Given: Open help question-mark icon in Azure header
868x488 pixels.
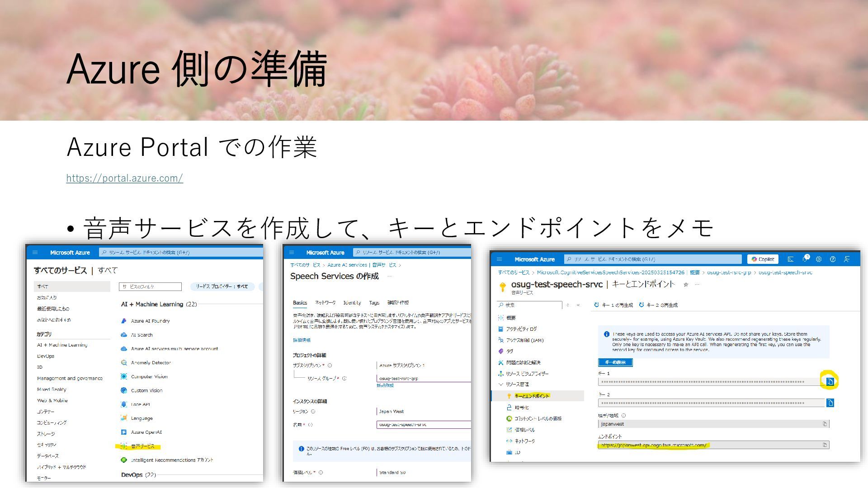Looking at the screenshot, I should [x=833, y=259].
